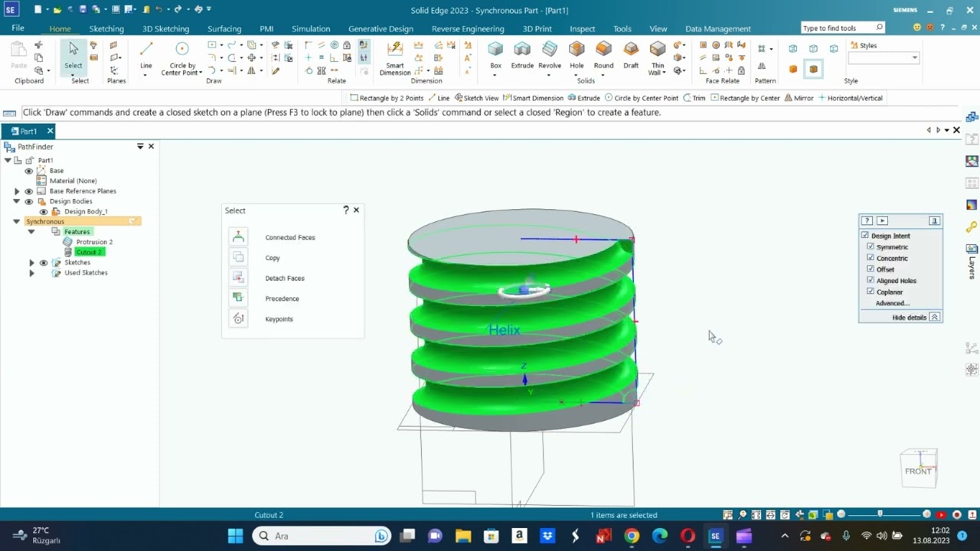Choose Circle by Center Point tool
Screen dimensions: 980x551
(x=181, y=58)
